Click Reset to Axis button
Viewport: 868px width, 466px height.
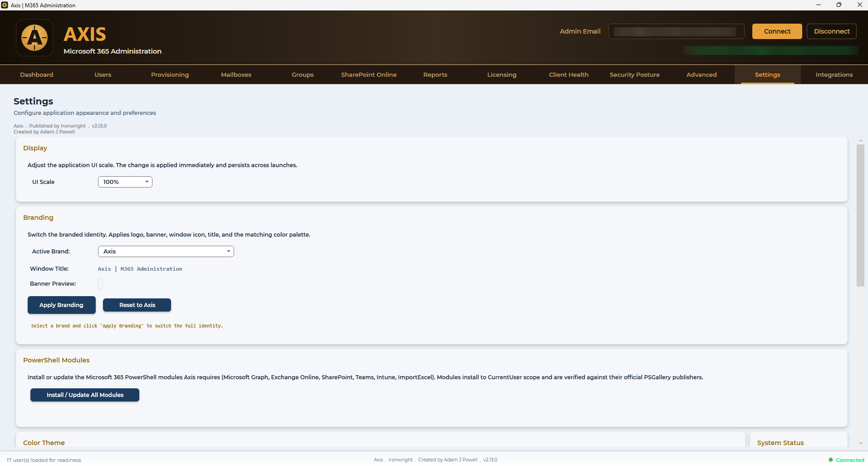click(137, 305)
